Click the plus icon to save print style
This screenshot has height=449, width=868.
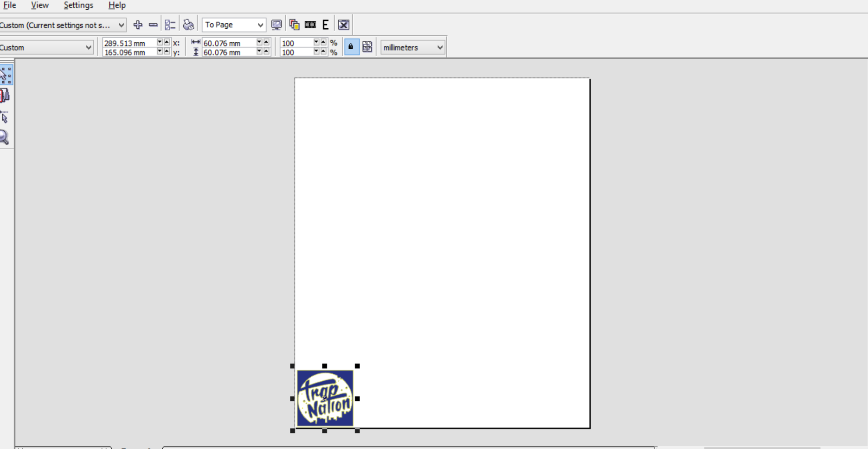[138, 25]
